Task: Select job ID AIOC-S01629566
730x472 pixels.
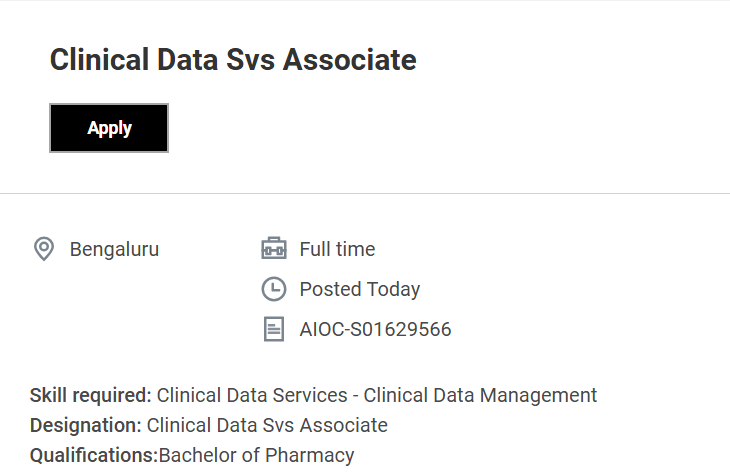Action: (375, 329)
